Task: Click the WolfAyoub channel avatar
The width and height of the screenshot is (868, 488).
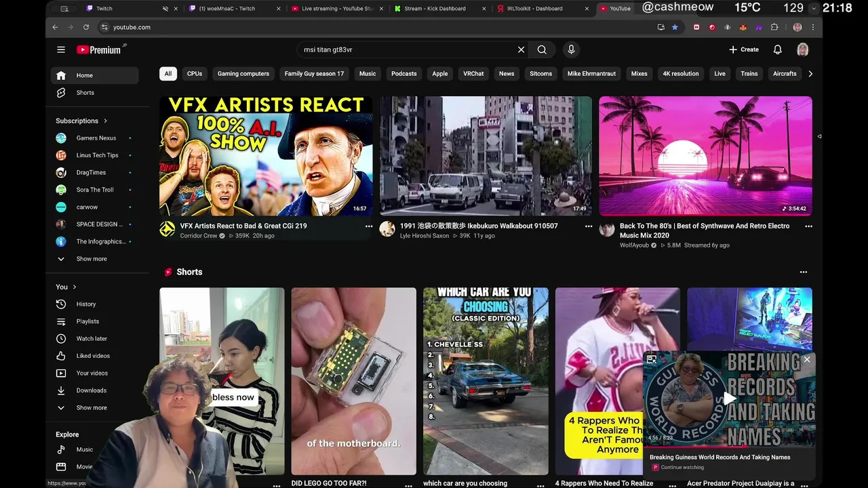Action: click(607, 229)
